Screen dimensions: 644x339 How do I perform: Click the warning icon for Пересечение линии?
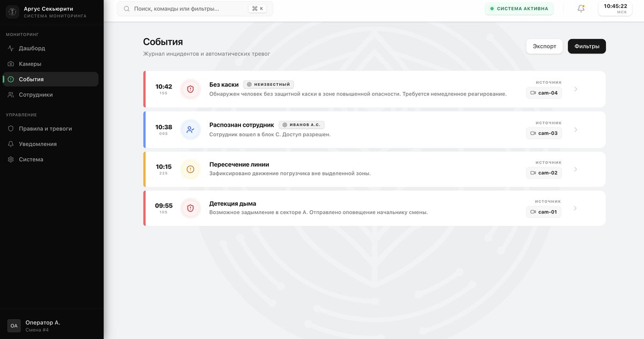[190, 169]
